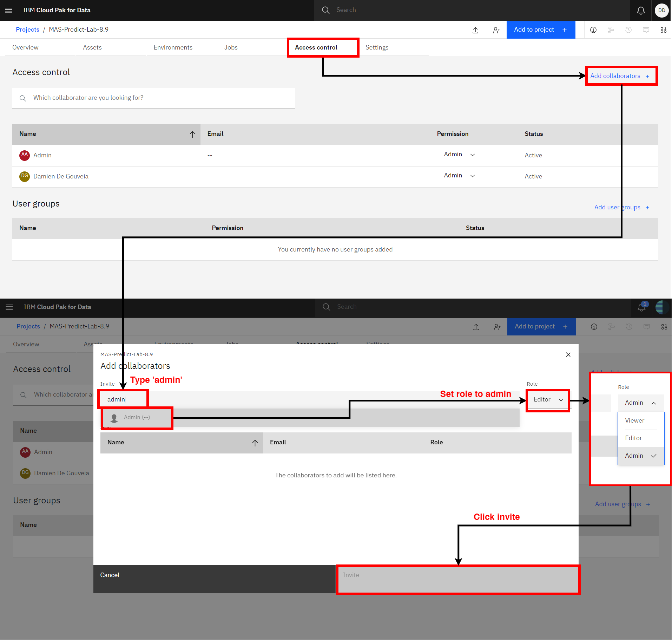Open the hamburger navigation menu in top header
Image resolution: width=672 pixels, height=640 pixels.
(x=9, y=10)
